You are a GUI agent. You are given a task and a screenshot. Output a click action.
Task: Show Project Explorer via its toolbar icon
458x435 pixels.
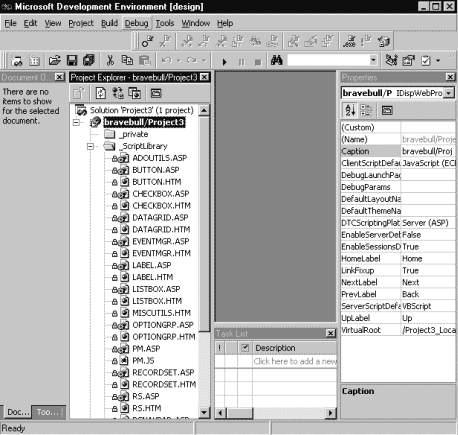[391, 60]
